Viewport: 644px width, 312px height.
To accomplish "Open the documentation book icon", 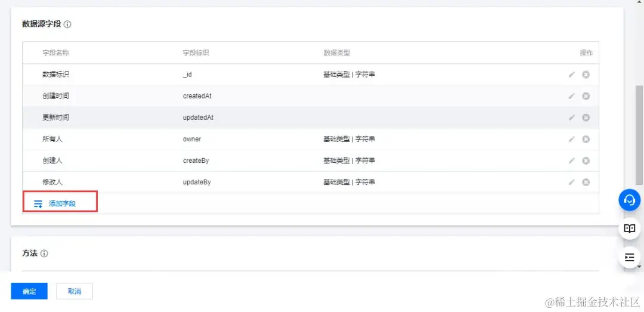I will pyautogui.click(x=630, y=228).
